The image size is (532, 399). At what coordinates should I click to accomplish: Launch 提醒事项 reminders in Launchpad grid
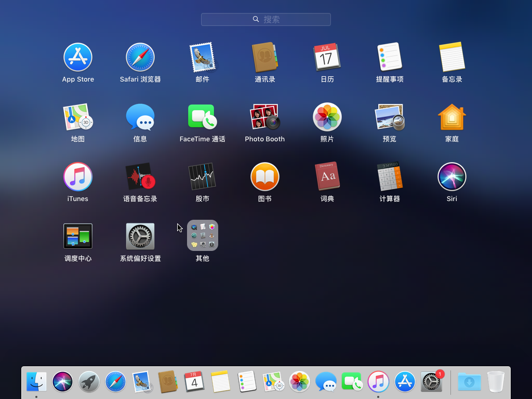(x=390, y=57)
